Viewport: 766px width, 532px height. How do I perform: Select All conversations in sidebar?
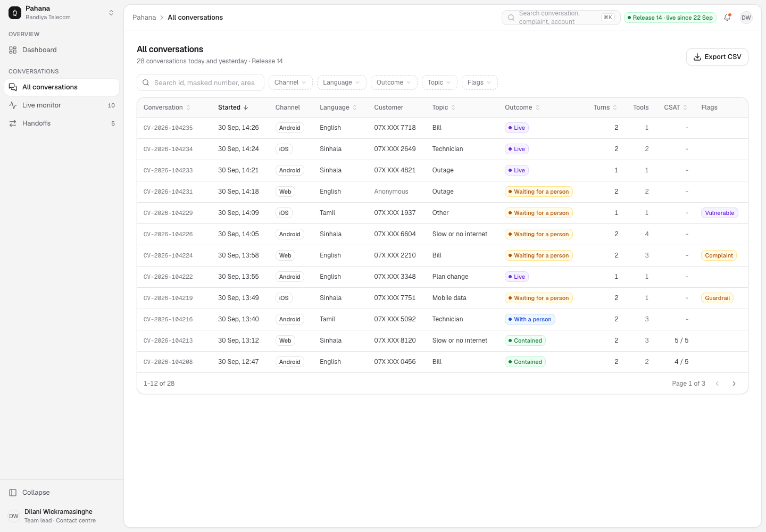tap(62, 87)
